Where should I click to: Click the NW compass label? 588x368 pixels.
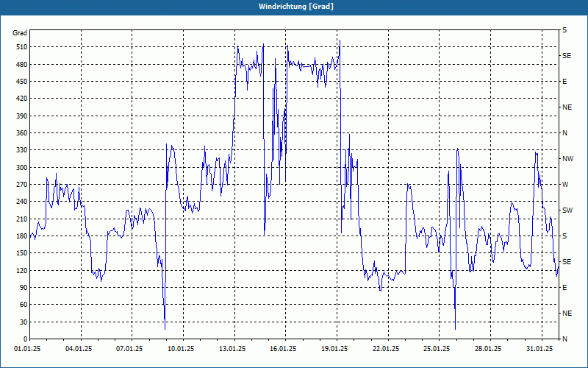pos(567,159)
